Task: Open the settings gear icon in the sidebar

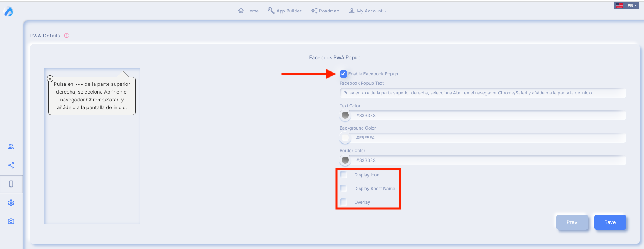Action: [11, 203]
